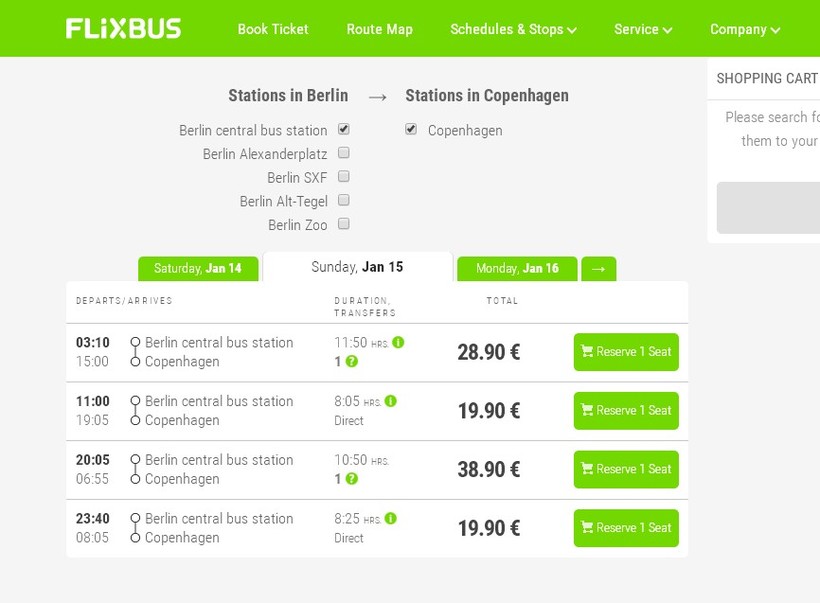This screenshot has height=603, width=820.
Task: Select the Monday, Jan 16 tab
Action: pos(517,269)
